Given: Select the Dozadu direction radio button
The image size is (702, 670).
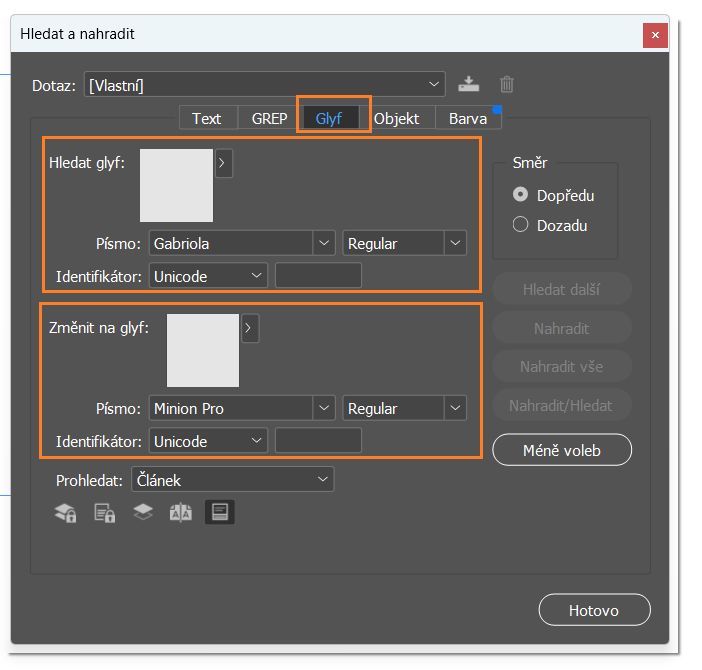Looking at the screenshot, I should coord(520,225).
